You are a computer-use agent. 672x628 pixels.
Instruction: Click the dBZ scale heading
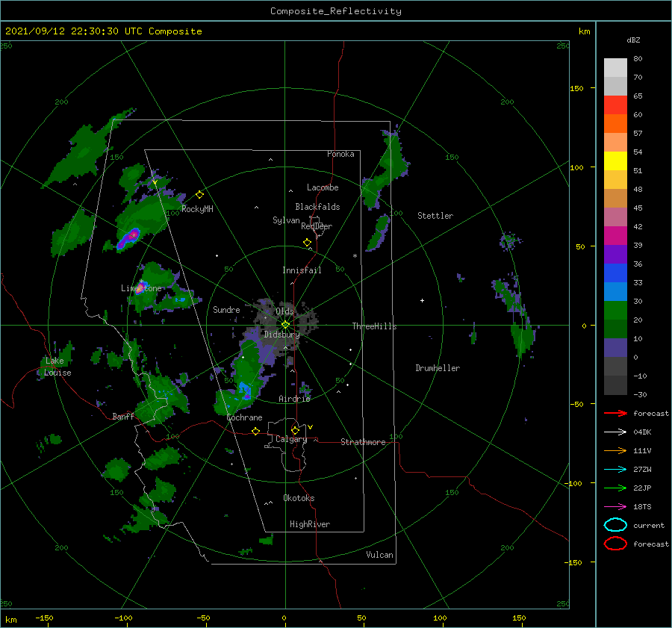coord(633,40)
